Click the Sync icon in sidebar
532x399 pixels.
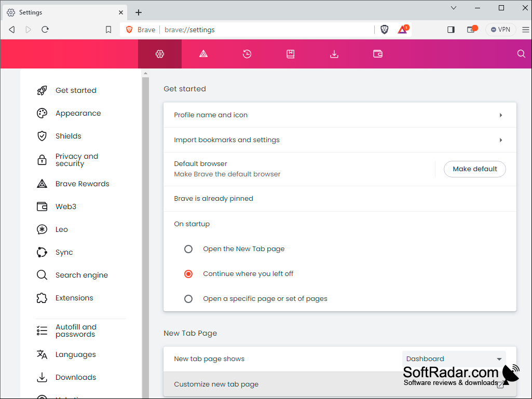pyautogui.click(x=42, y=252)
